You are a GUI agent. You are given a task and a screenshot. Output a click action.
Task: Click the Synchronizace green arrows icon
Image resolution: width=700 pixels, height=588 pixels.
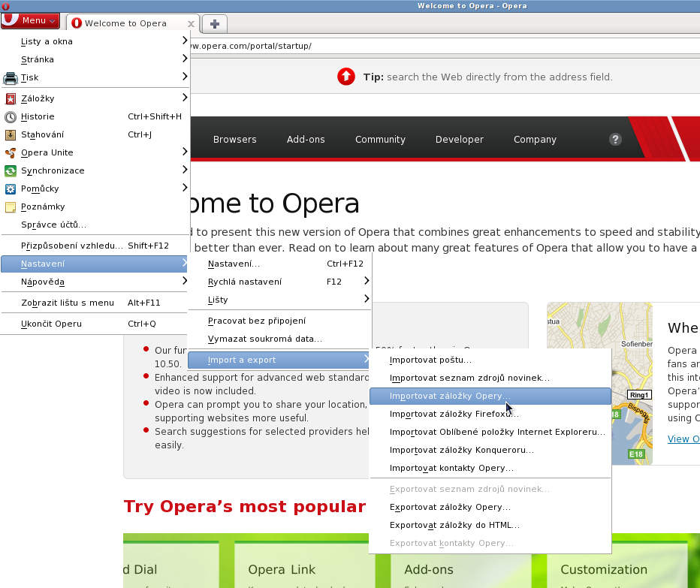click(x=11, y=171)
